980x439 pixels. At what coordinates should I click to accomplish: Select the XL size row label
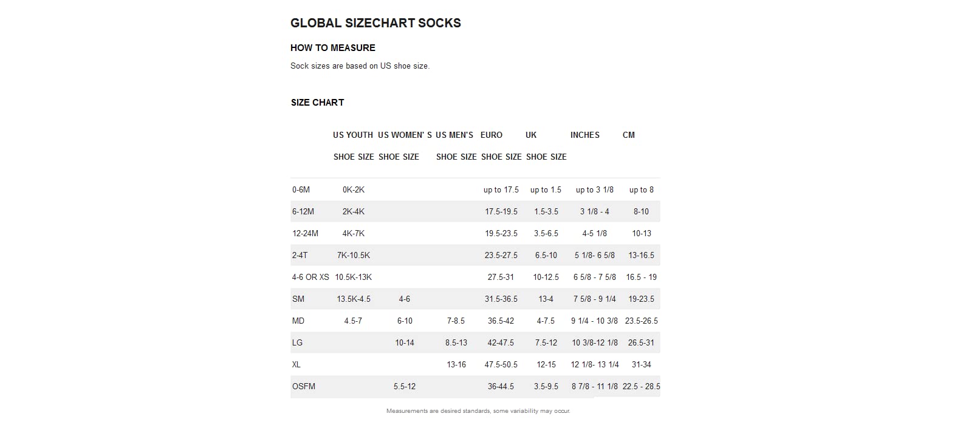pos(296,365)
